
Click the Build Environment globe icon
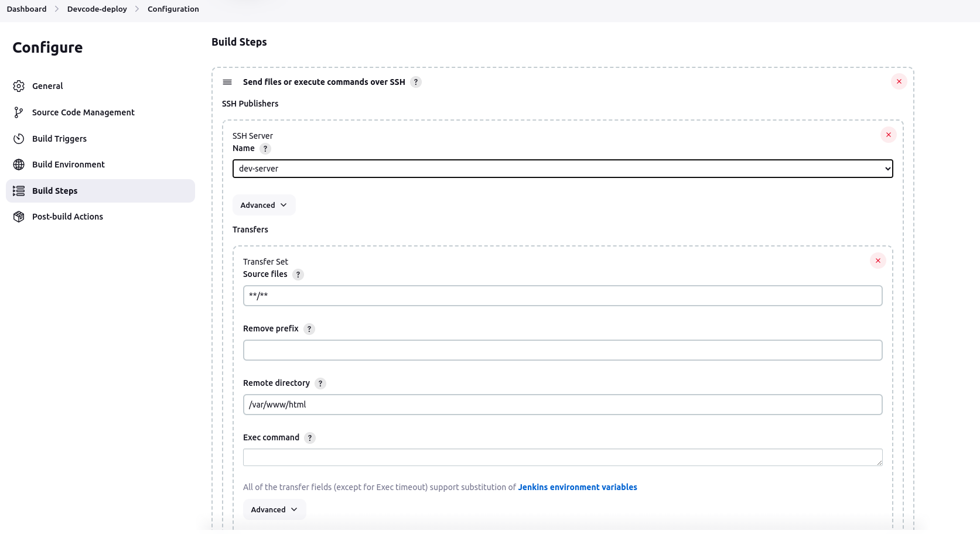(x=19, y=165)
